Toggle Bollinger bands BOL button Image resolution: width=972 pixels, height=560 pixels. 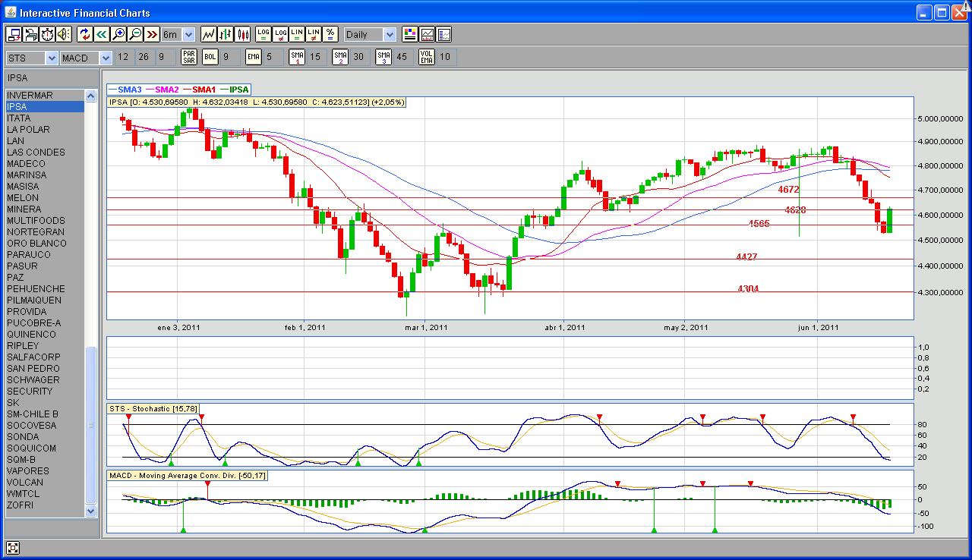coord(210,57)
